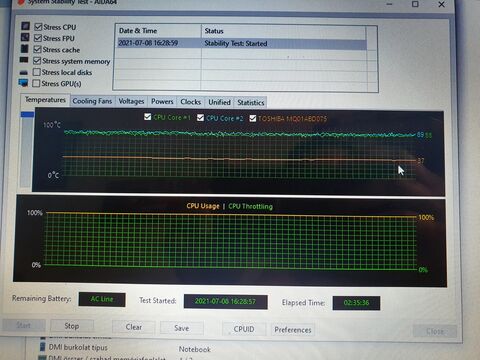This screenshot has height=360, width=480.
Task: Enable Stress GPU(s) checkbox
Action: 36,83
